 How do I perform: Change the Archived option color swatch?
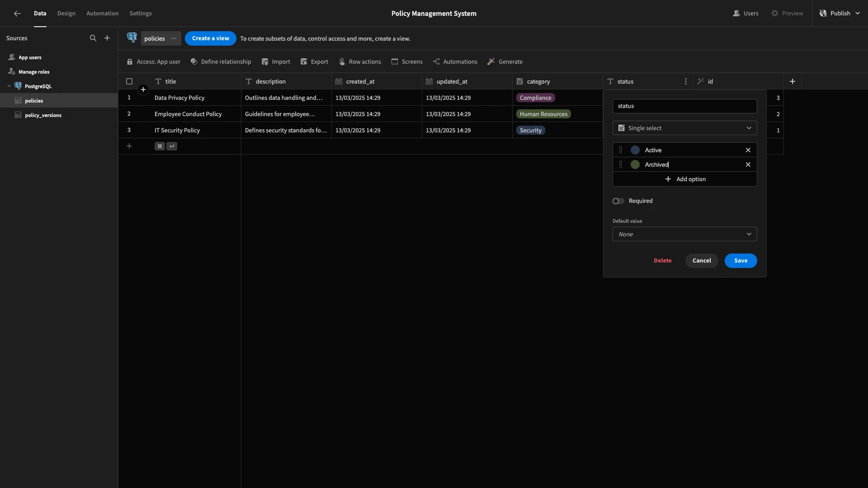[635, 164]
